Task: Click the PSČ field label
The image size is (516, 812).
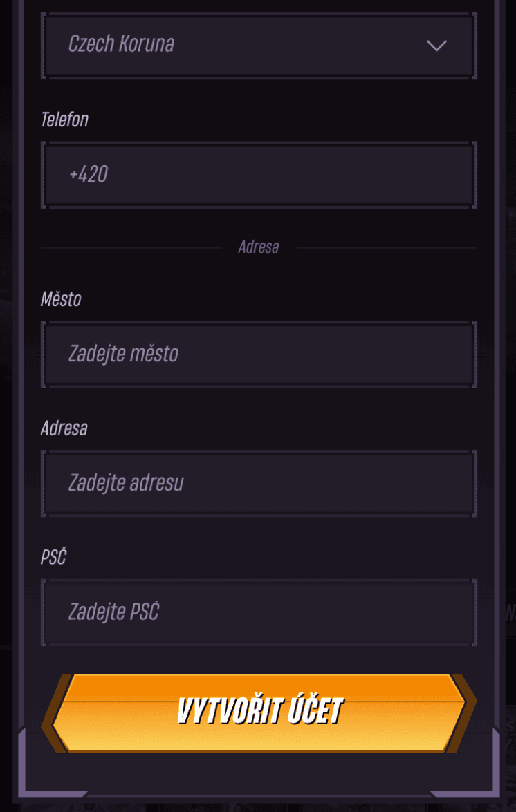Action: point(53,557)
